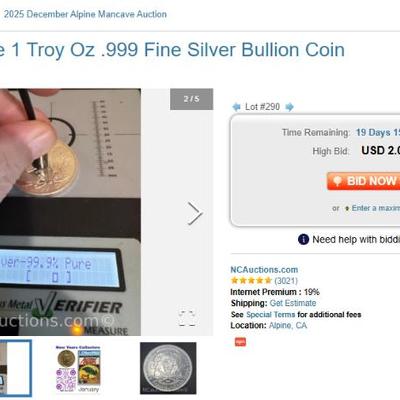Screen dimensions: 400x400
Task: Click Alpine, CA location link
Action: click(x=288, y=325)
